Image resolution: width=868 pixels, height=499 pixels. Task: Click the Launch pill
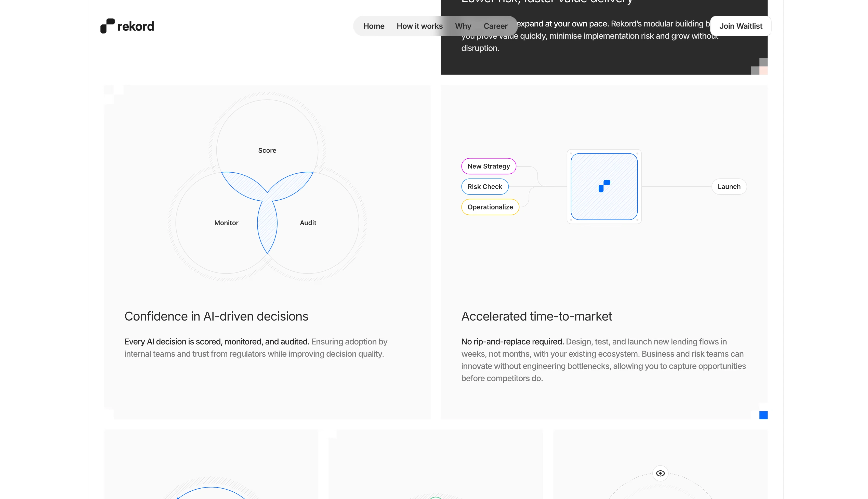click(x=729, y=186)
